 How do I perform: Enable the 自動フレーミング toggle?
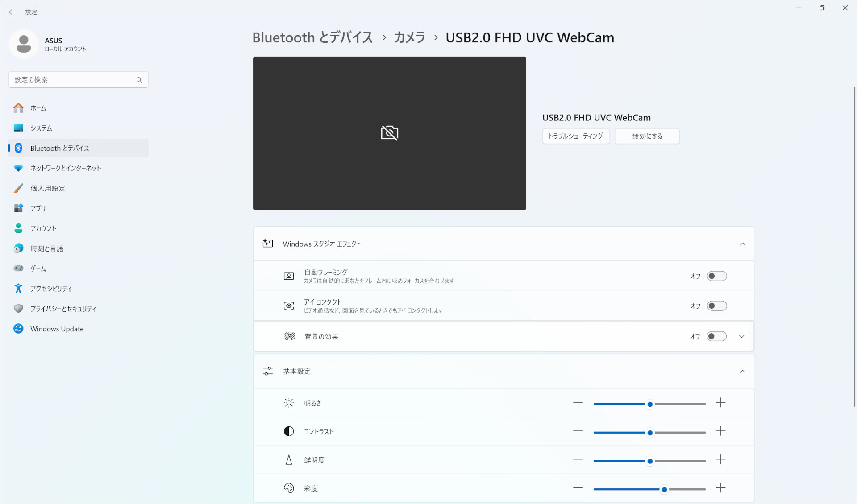tap(717, 276)
